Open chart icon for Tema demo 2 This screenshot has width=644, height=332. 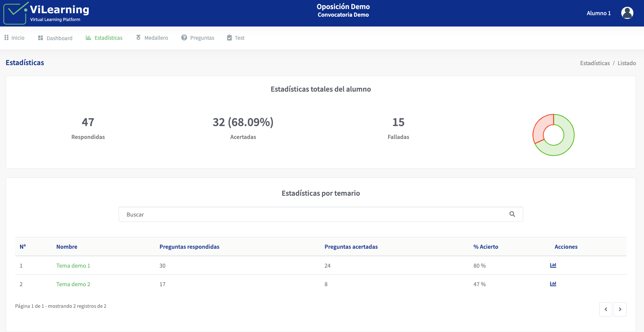coord(553,284)
